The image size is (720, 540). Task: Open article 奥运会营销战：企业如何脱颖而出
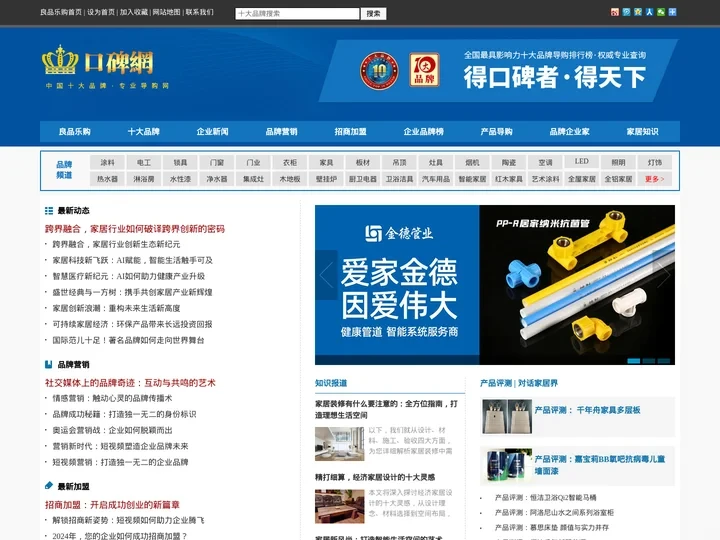(112, 430)
